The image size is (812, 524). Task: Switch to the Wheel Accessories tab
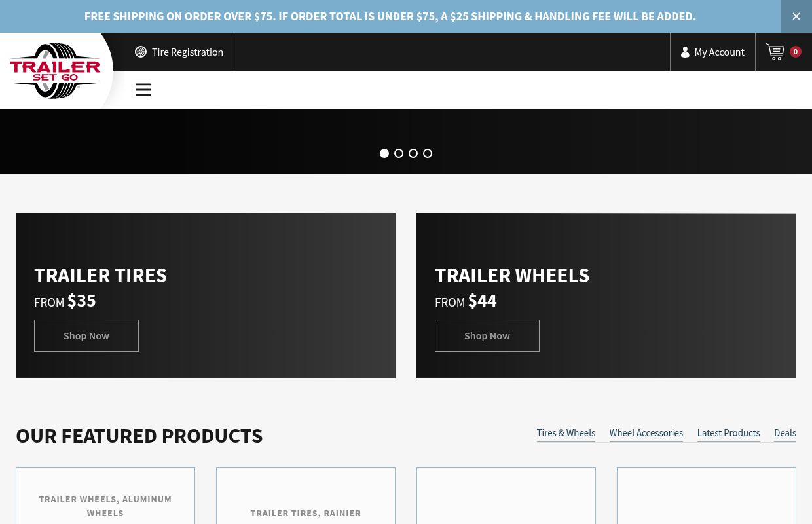(646, 433)
